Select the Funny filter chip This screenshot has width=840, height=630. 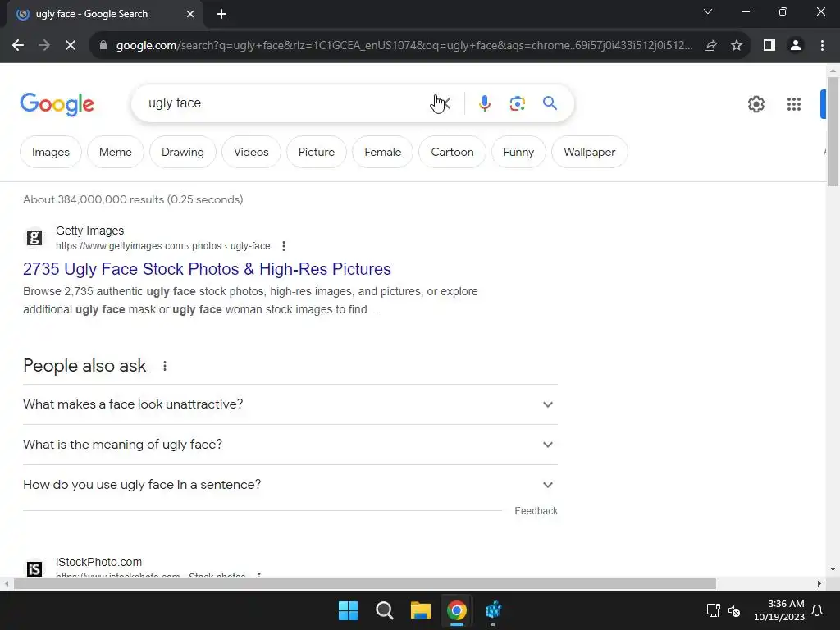pos(518,152)
